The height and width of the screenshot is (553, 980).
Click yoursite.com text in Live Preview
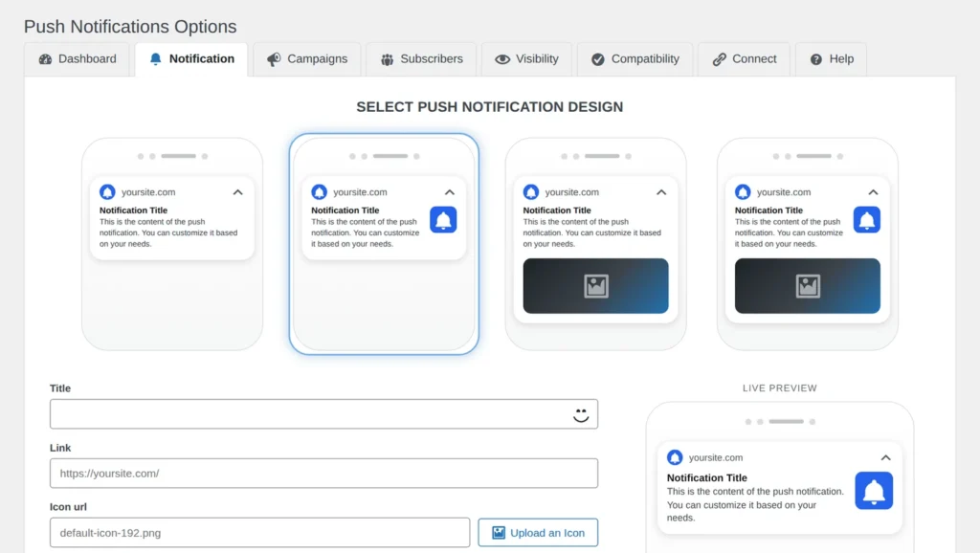(x=716, y=457)
